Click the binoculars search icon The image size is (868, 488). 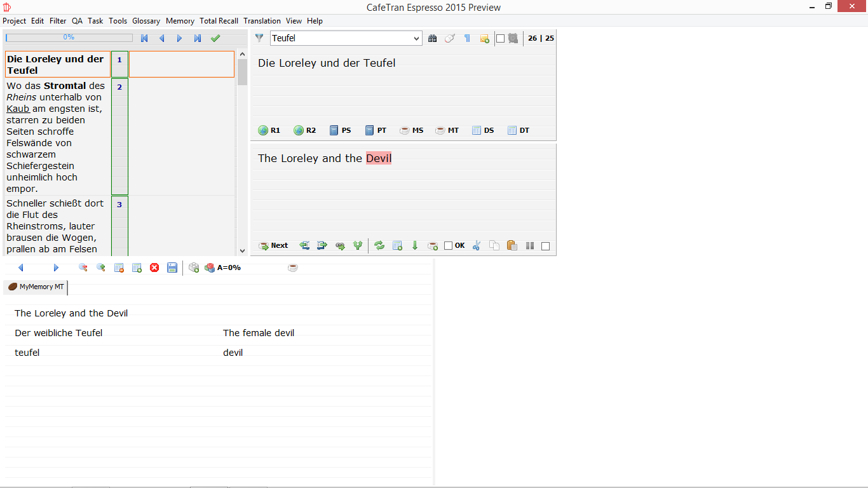432,38
